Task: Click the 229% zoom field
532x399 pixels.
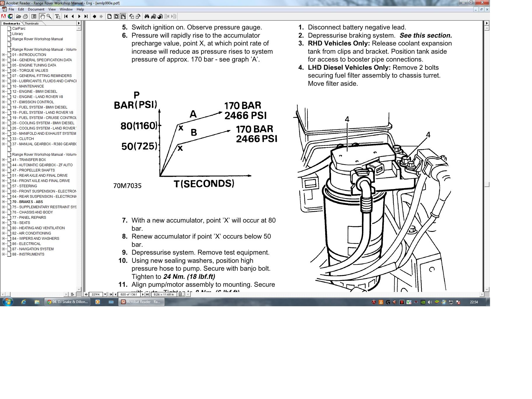Action: coord(96,295)
